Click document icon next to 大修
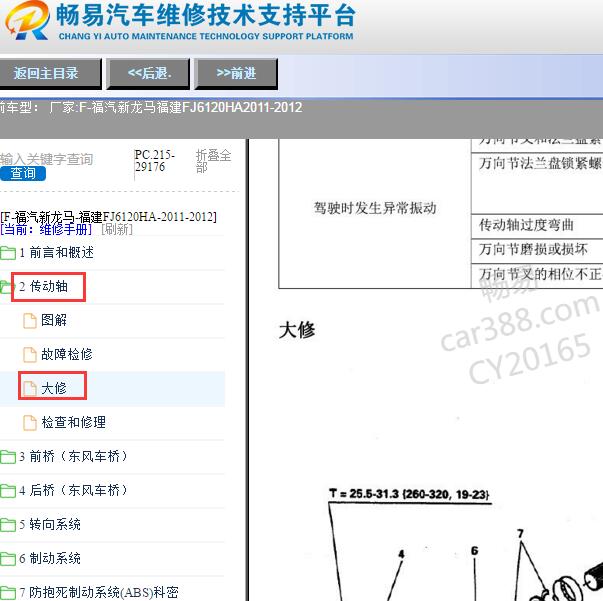 point(30,388)
